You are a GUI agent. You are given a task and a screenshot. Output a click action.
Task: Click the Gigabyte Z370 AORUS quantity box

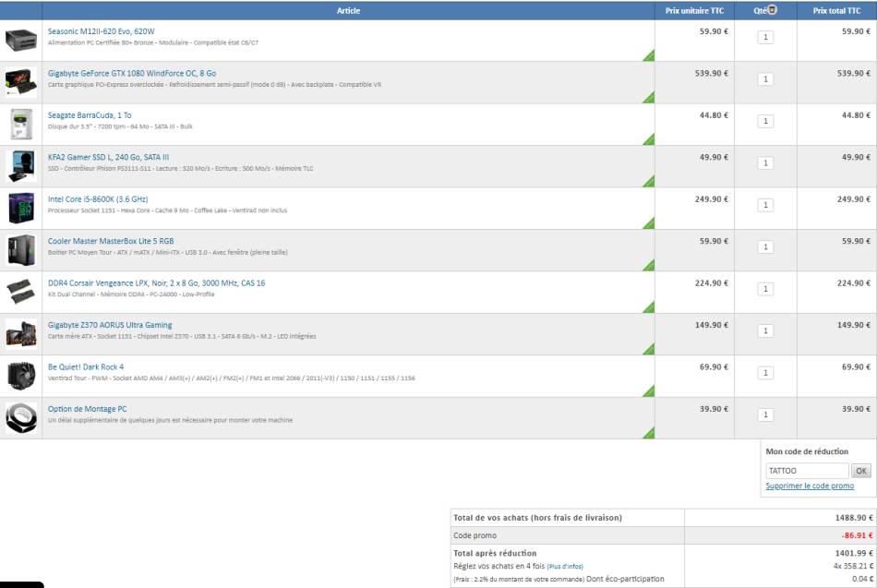[x=765, y=331]
